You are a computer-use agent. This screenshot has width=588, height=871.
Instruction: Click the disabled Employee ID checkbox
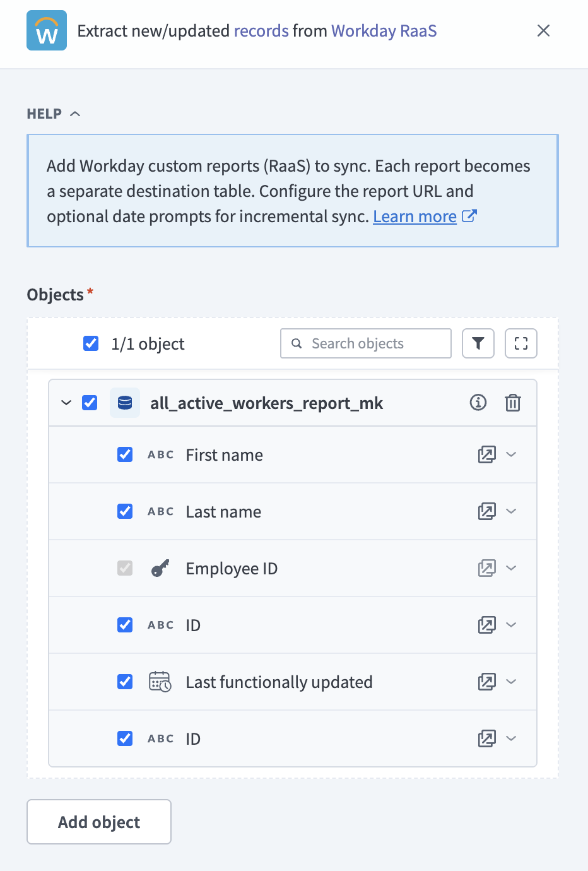coord(125,568)
